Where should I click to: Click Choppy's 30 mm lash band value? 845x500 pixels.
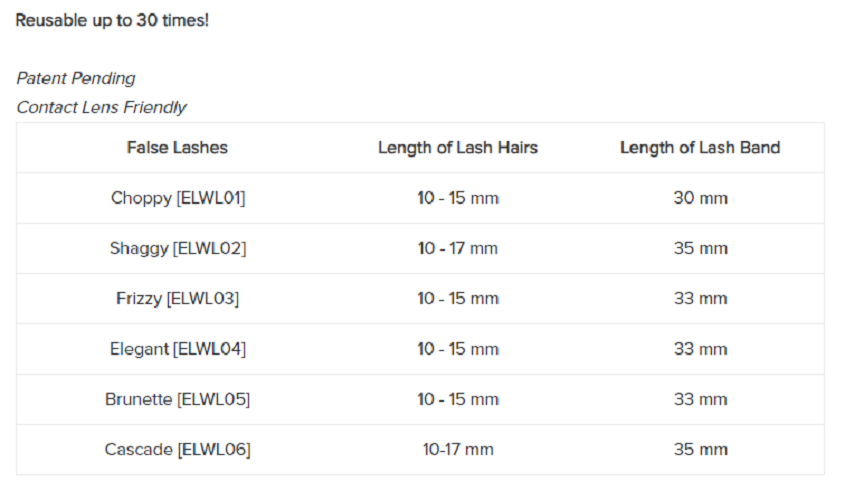701,198
